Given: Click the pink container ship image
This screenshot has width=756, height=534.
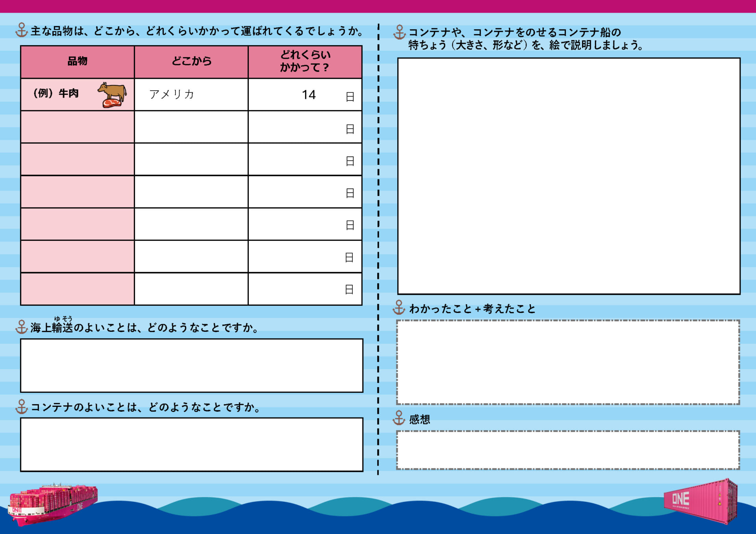Looking at the screenshot, I should coord(52,504).
